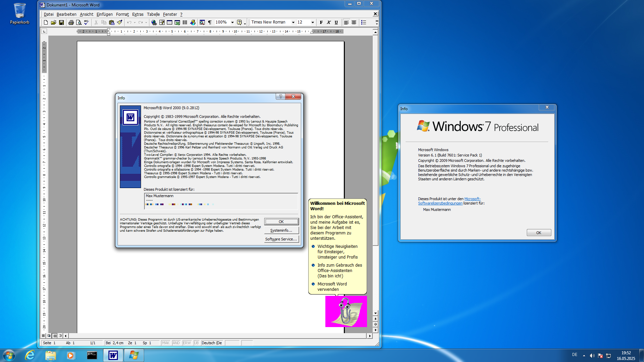Open the Datei menu
This screenshot has width=644, height=362.
click(x=49, y=14)
